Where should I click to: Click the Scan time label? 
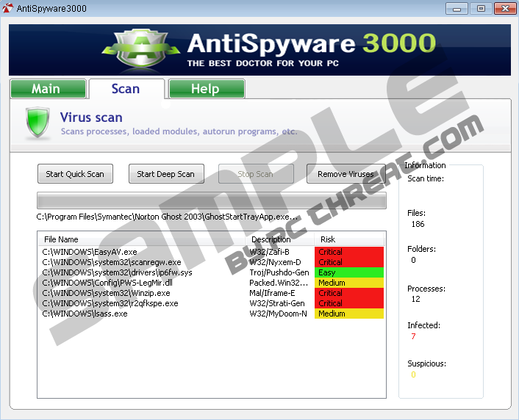click(x=426, y=178)
